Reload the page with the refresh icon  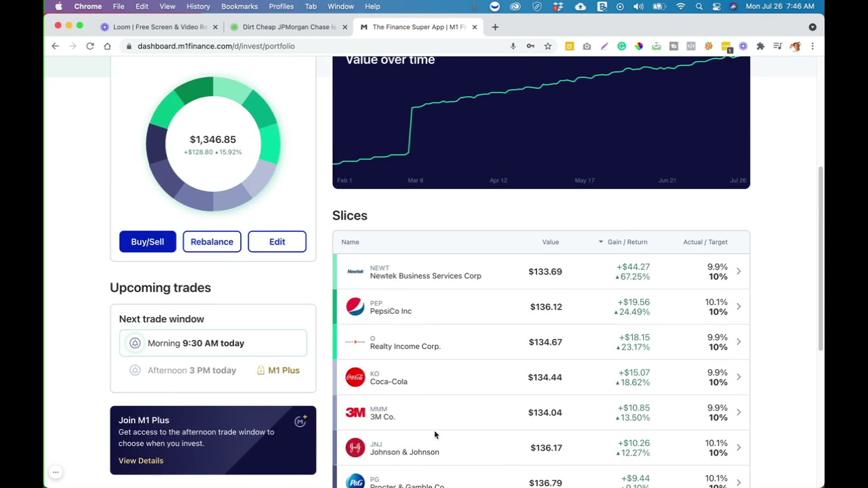[90, 46]
